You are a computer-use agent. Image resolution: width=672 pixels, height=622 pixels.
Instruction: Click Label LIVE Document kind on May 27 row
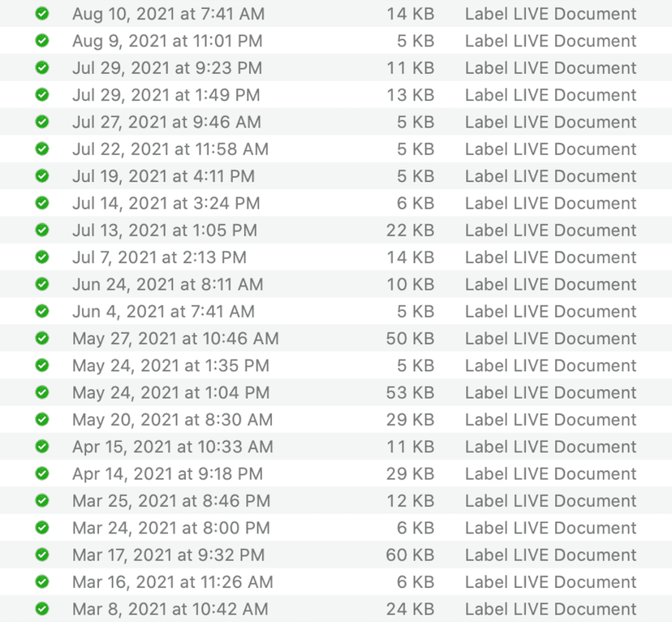coord(551,339)
